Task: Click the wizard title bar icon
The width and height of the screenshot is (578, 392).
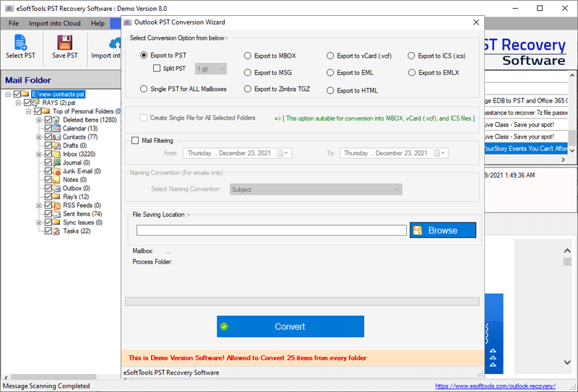Action: click(128, 22)
